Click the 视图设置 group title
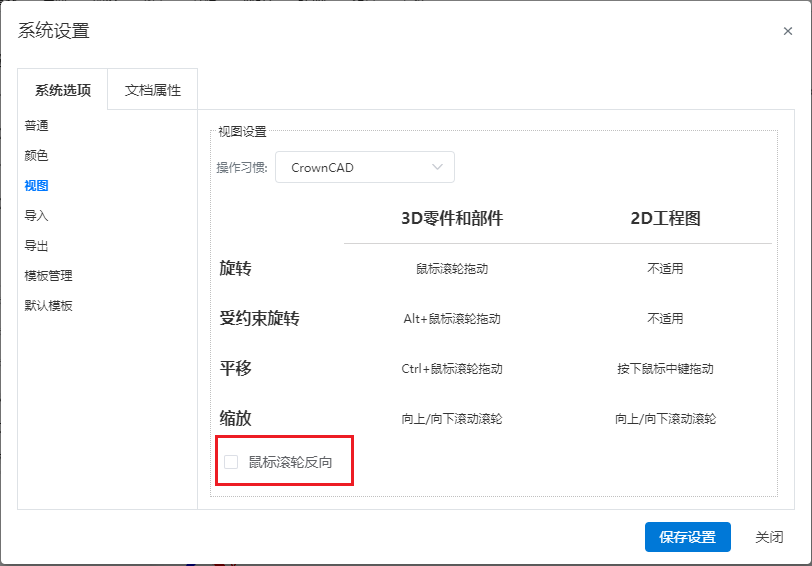The width and height of the screenshot is (812, 566). pyautogui.click(x=242, y=132)
